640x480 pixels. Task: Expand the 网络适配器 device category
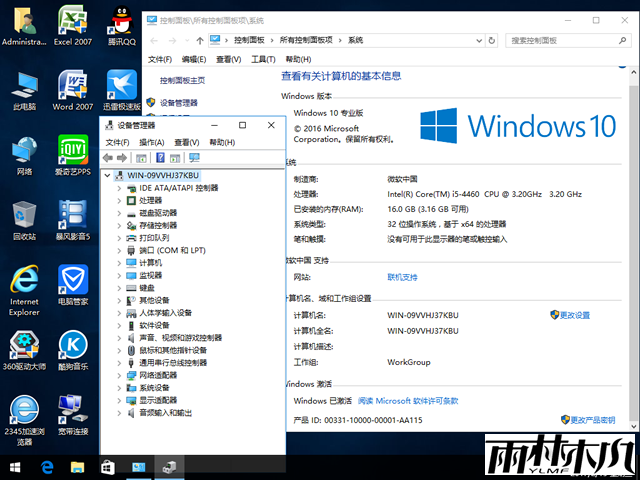click(119, 375)
